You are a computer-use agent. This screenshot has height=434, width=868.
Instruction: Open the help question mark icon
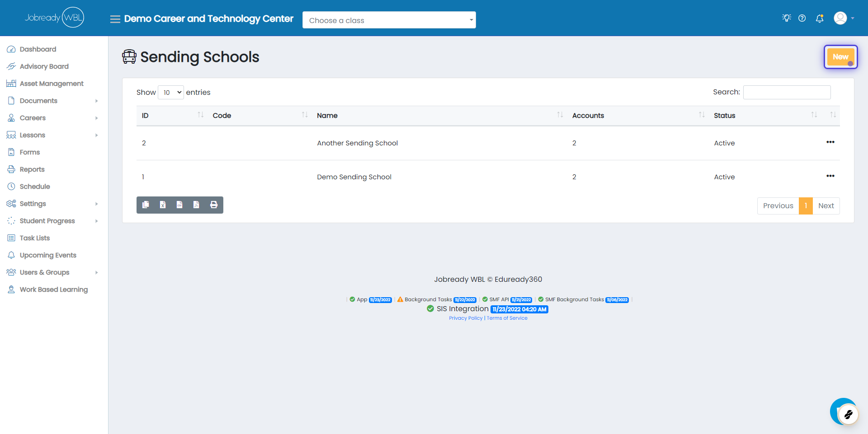pos(802,18)
